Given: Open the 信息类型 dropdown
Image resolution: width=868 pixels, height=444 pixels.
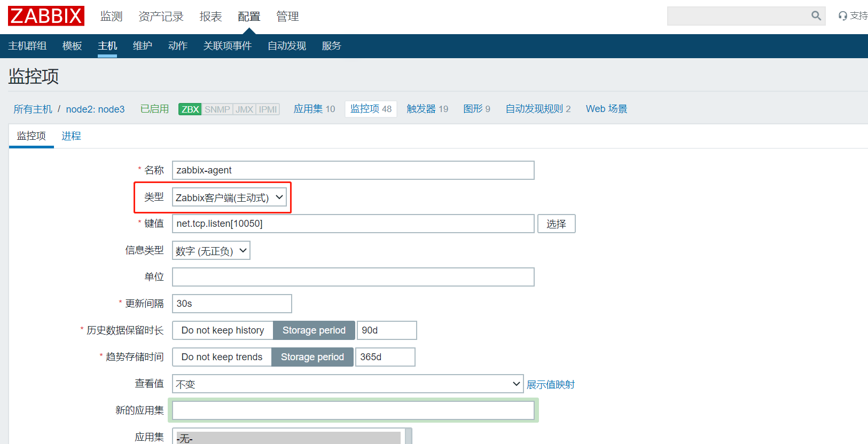Looking at the screenshot, I should (211, 250).
